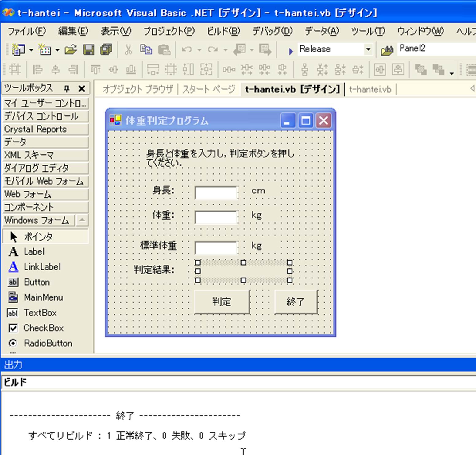The height and width of the screenshot is (455, 476).
Task: Click the Copy icon in toolbar
Action: point(146,50)
